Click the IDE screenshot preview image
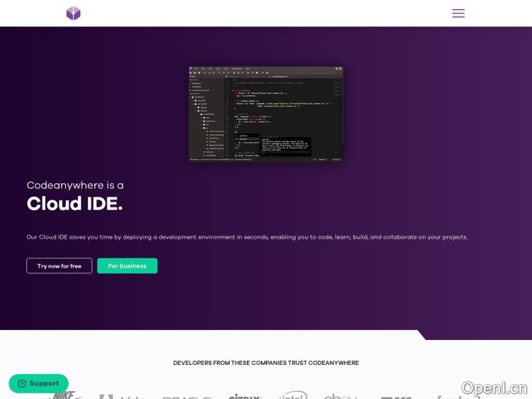The image size is (532, 399). pos(266,114)
